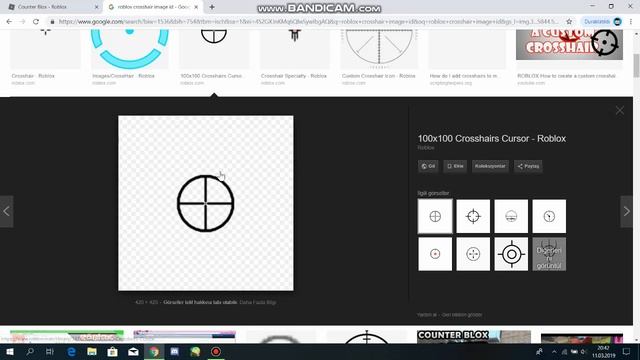The height and width of the screenshot is (360, 640).
Task: Open the large crosshair preview image
Action: (206, 203)
